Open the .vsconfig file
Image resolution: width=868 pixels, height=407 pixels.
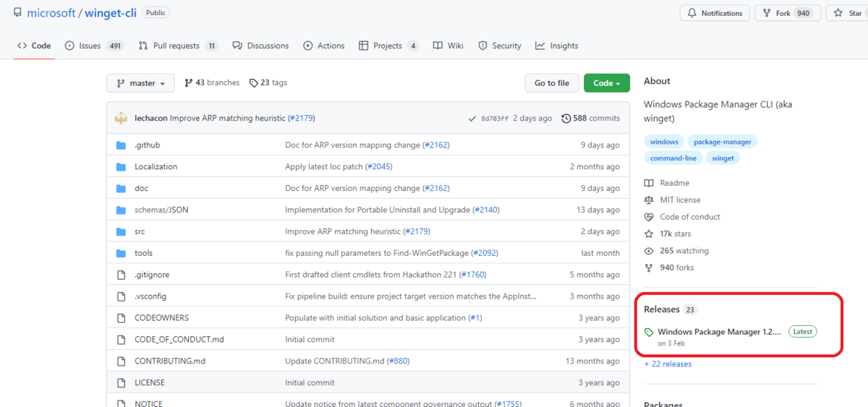[x=150, y=296]
